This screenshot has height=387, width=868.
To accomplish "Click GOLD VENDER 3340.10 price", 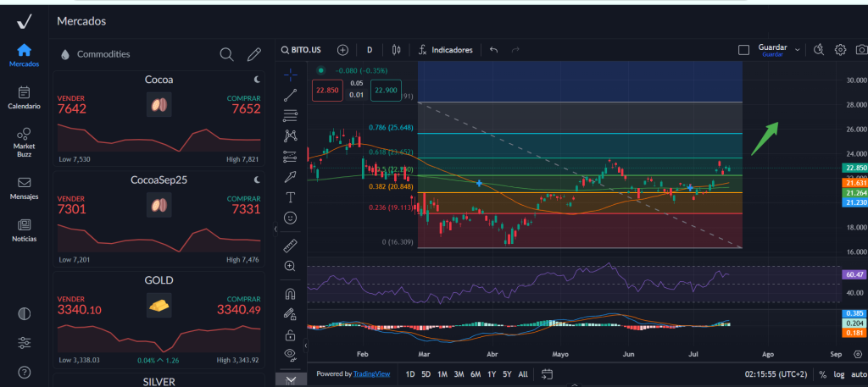I will click(79, 310).
